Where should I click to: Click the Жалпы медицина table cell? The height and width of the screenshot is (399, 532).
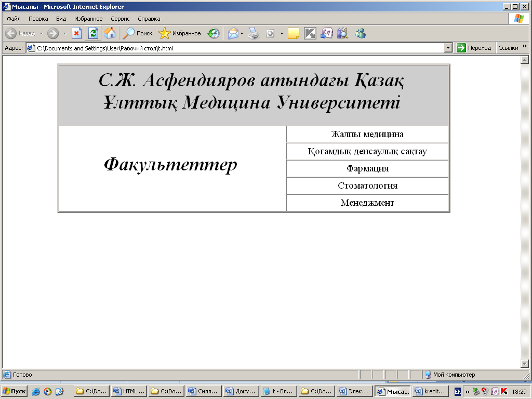(367, 135)
